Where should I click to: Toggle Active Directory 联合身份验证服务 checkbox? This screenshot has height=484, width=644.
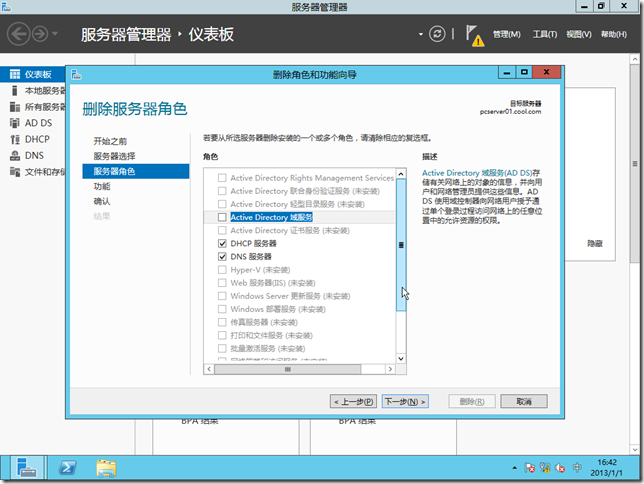[222, 191]
